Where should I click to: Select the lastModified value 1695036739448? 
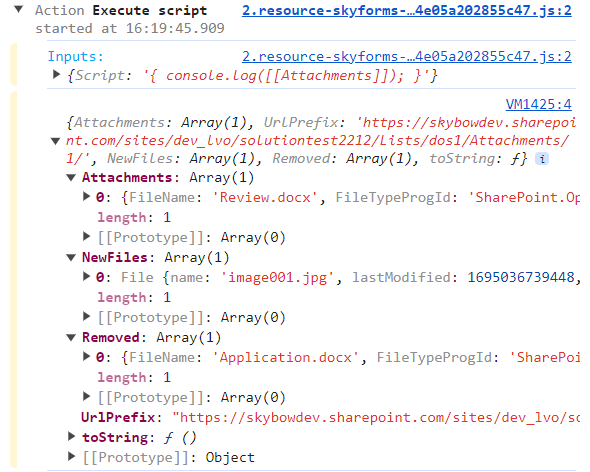(x=521, y=277)
